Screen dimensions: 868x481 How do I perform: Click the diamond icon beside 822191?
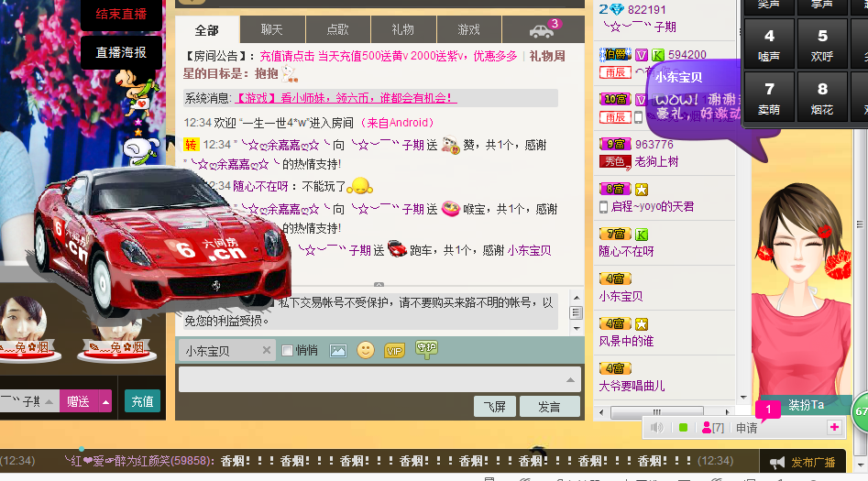[617, 9]
